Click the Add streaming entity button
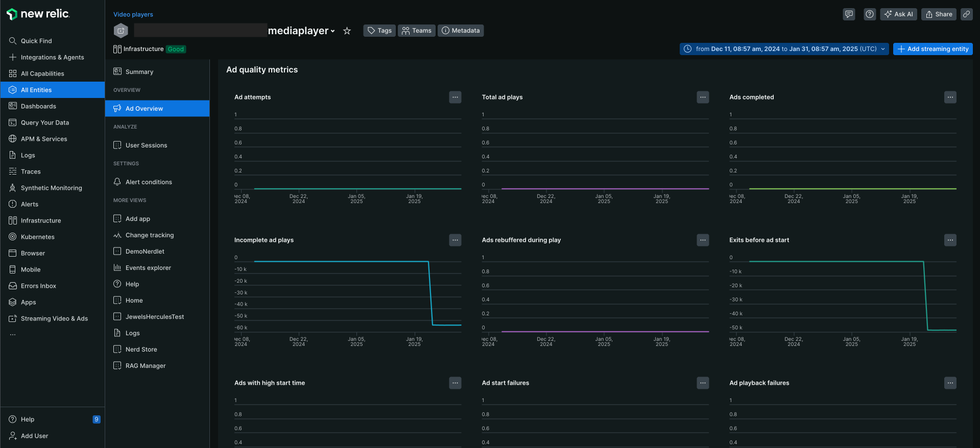Screen dimensions: 980x448 933,49
